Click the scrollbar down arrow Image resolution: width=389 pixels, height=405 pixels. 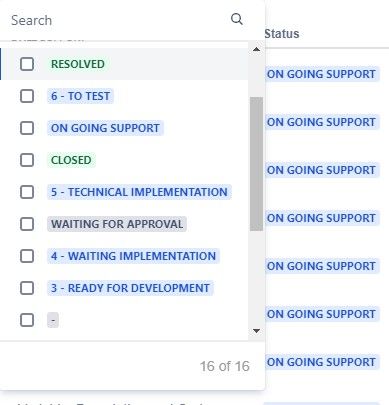click(256, 331)
